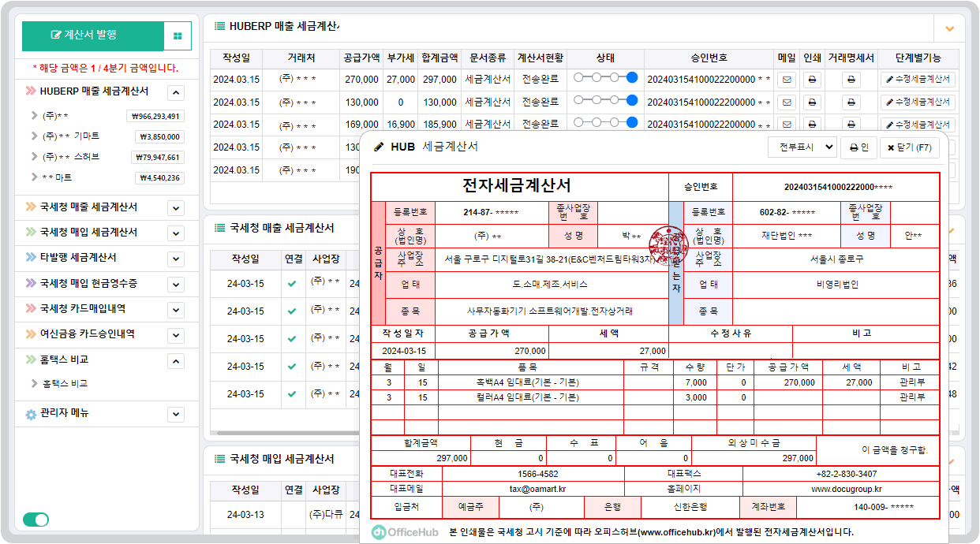Click the red arrows icon of sidebar HUBERP 매출 세금계산서
The height and width of the screenshot is (544, 980).
coord(31,91)
